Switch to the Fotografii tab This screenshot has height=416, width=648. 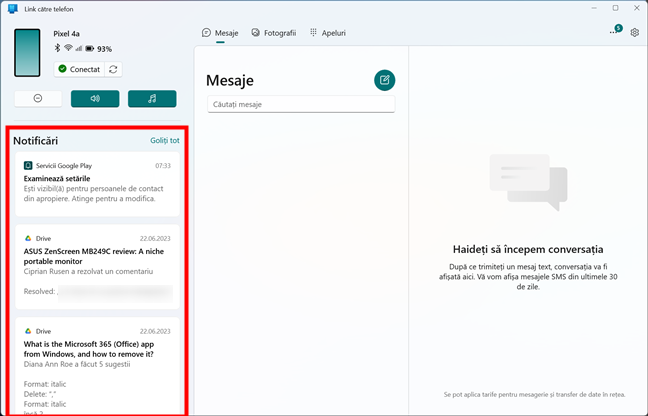(x=274, y=33)
